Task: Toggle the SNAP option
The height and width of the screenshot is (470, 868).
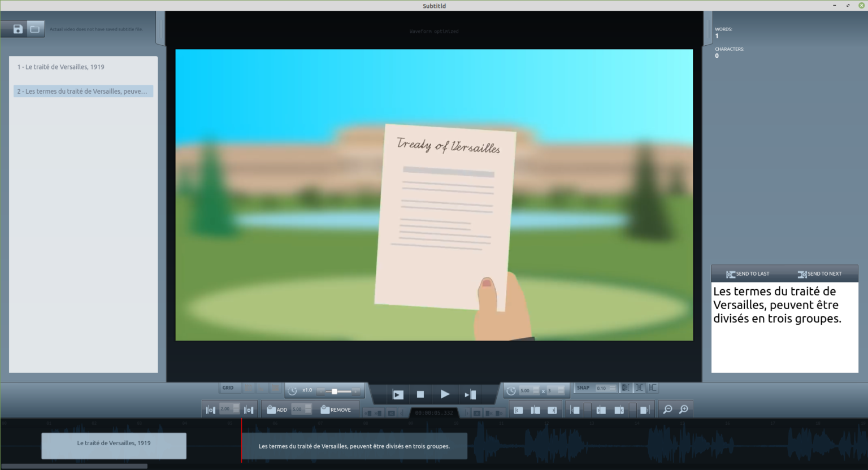Action: 583,388
